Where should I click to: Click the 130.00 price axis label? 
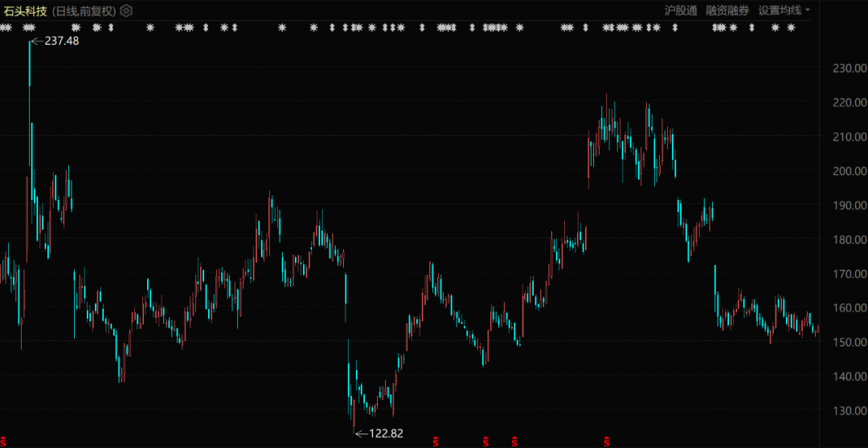(x=850, y=410)
